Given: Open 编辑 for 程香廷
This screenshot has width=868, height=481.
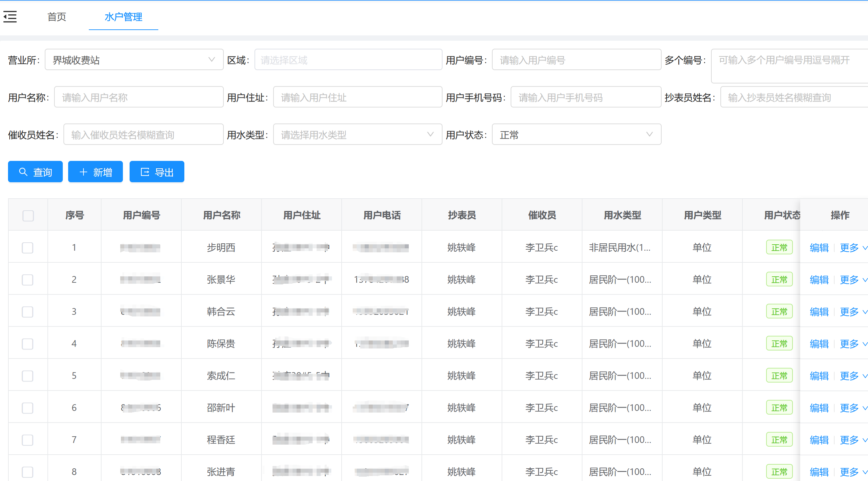Looking at the screenshot, I should pyautogui.click(x=819, y=440).
